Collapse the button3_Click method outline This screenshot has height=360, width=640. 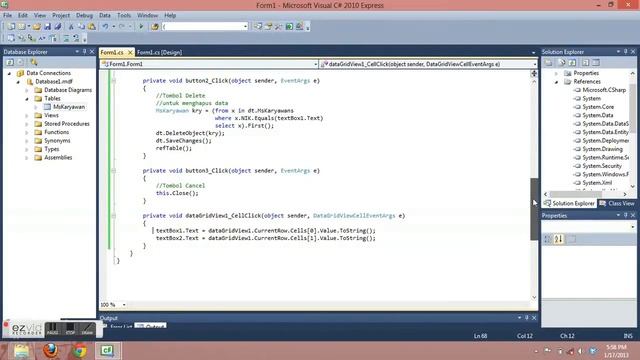(114, 171)
